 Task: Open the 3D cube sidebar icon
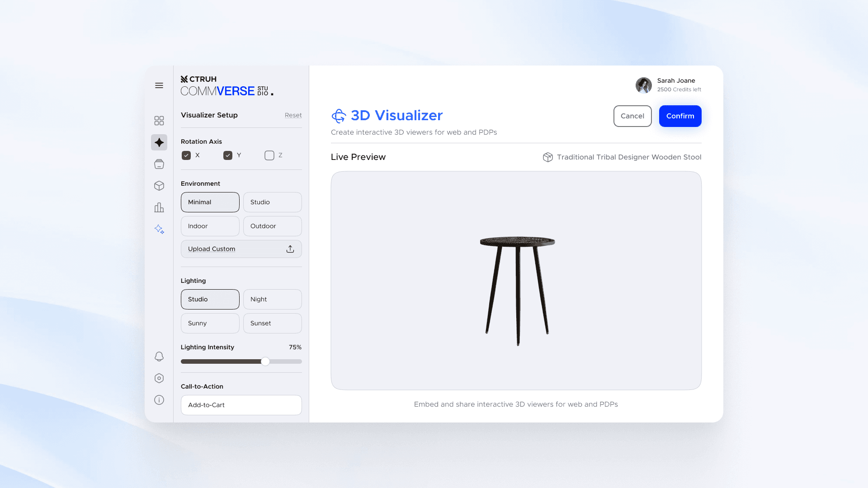point(159,186)
